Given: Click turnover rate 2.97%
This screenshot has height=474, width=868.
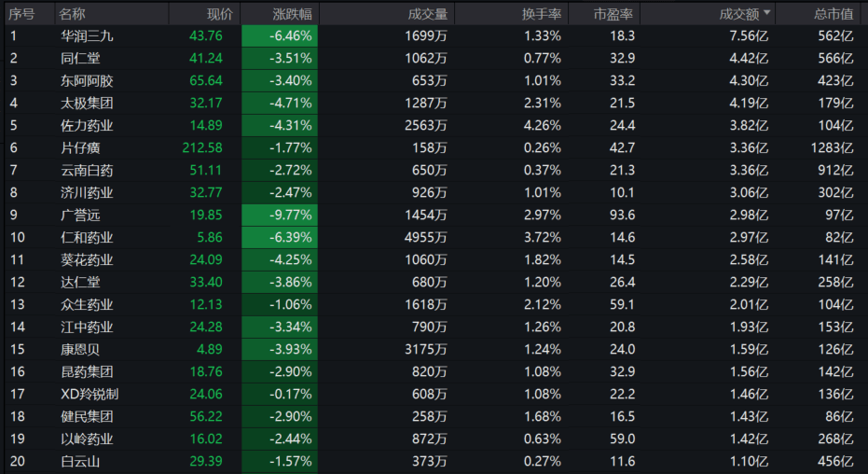Looking at the screenshot, I should (543, 215).
